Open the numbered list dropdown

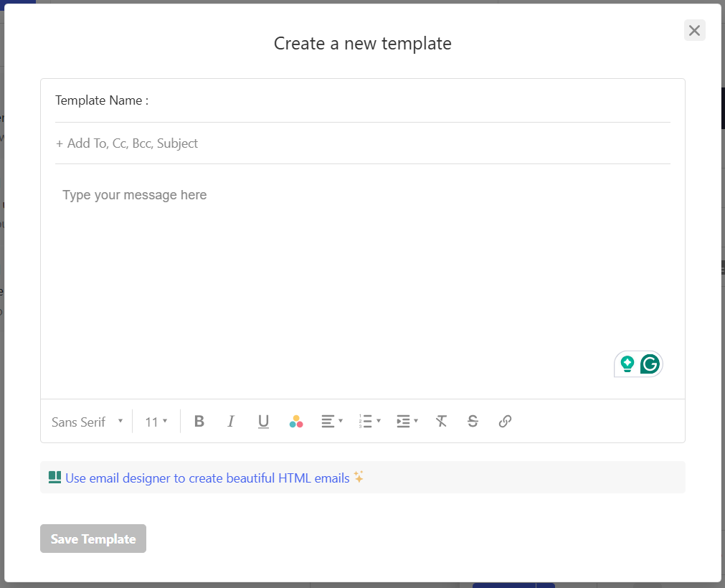(x=369, y=421)
